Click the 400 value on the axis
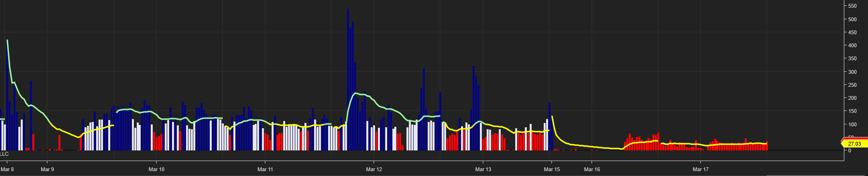 (853, 45)
